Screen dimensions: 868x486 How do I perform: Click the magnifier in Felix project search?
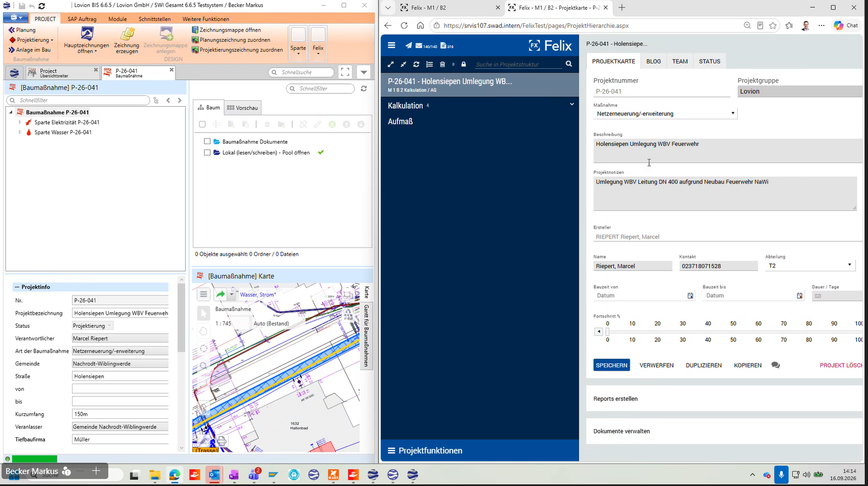click(x=569, y=64)
